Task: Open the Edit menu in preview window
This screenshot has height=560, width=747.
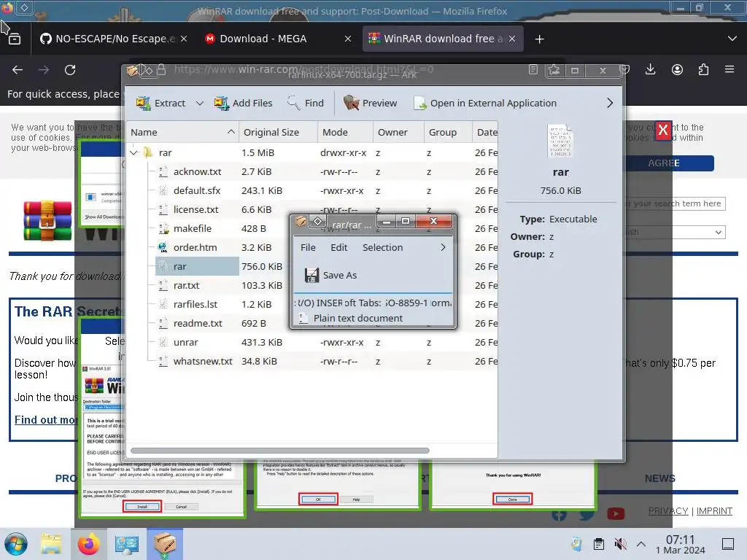Action: [x=338, y=248]
